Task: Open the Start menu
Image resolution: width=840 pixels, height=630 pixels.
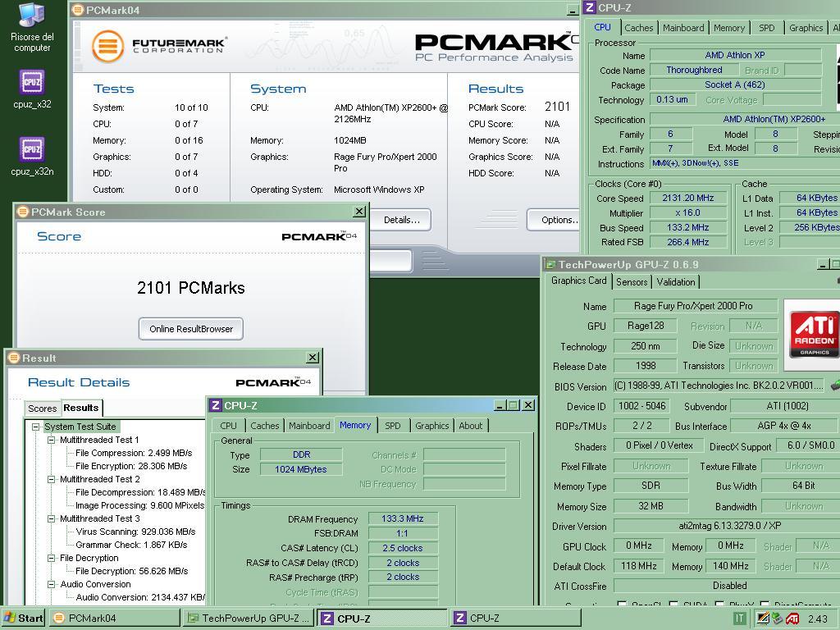Action: click(x=24, y=618)
